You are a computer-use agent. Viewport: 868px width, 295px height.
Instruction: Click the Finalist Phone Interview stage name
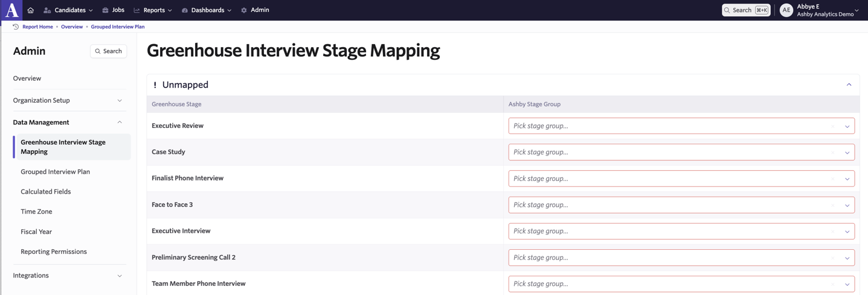point(187,179)
